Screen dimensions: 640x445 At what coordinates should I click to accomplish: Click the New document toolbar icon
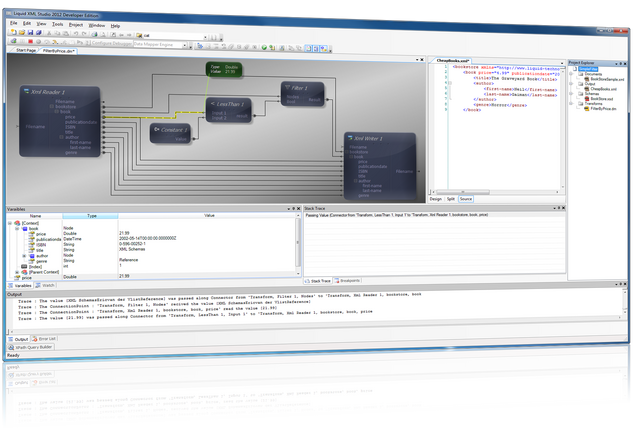tap(13, 31)
